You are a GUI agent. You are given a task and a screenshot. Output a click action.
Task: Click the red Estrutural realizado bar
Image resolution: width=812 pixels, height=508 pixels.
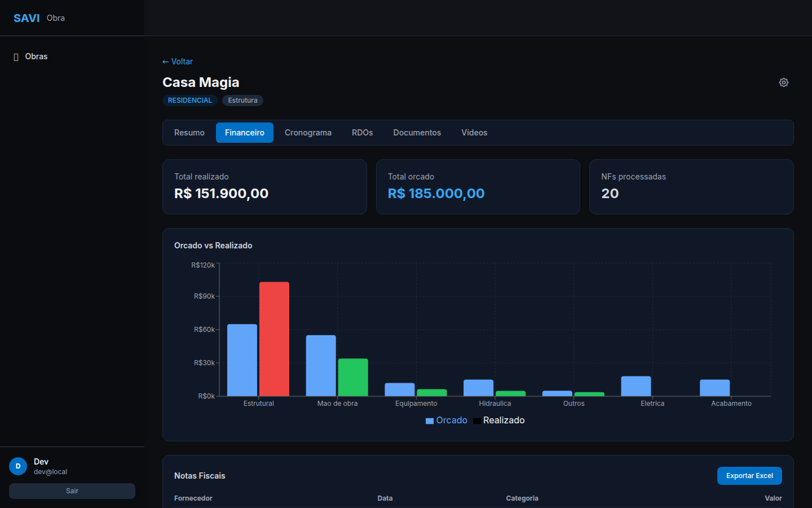[x=274, y=339]
